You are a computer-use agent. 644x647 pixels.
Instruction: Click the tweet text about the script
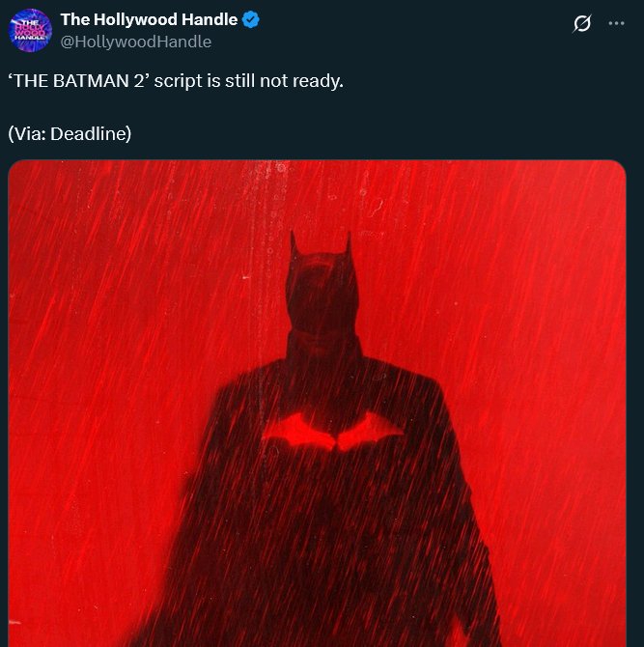click(x=176, y=81)
